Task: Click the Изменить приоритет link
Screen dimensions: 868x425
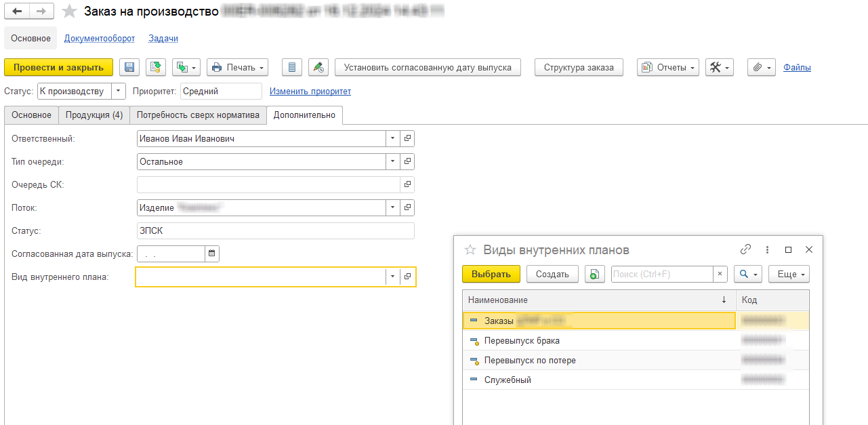Action: pyautogui.click(x=310, y=91)
